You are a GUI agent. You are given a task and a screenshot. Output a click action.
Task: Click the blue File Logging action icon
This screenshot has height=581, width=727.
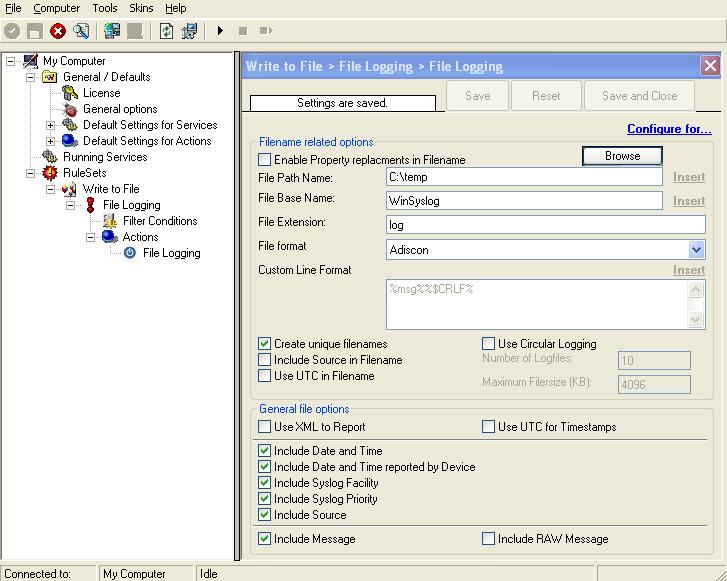pyautogui.click(x=130, y=253)
